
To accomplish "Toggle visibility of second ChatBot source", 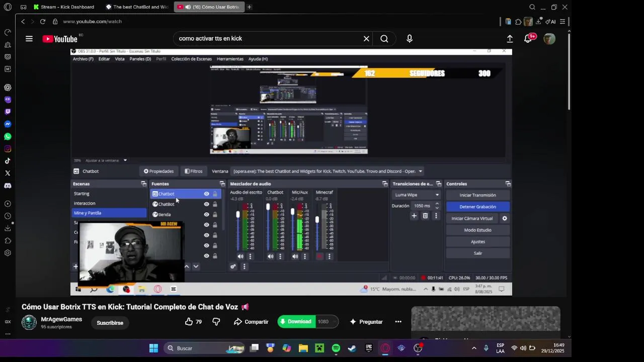I will coord(206,204).
